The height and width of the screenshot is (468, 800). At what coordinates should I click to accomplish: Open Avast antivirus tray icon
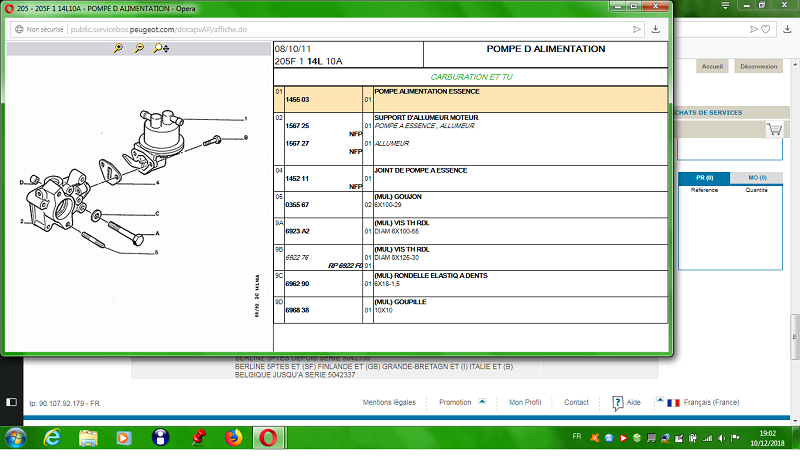click(x=594, y=438)
